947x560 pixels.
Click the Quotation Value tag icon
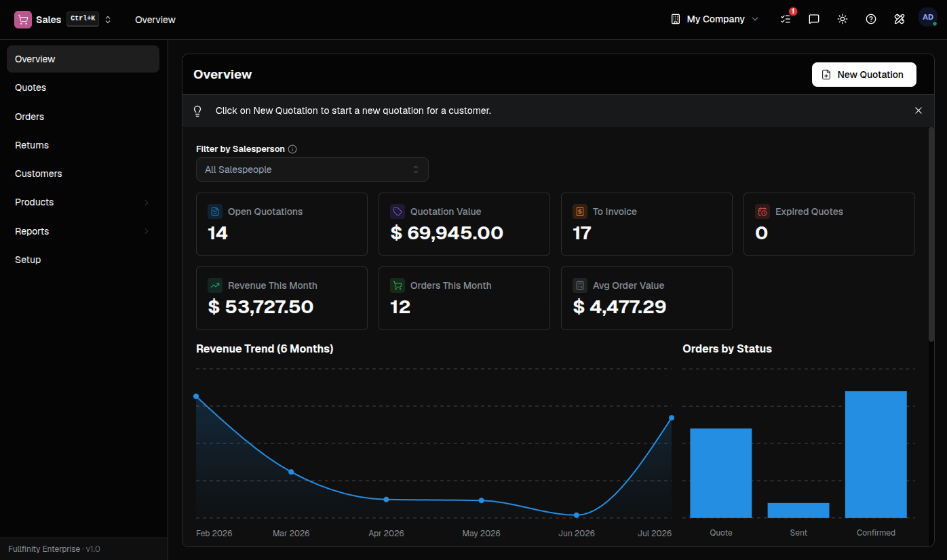tap(398, 212)
